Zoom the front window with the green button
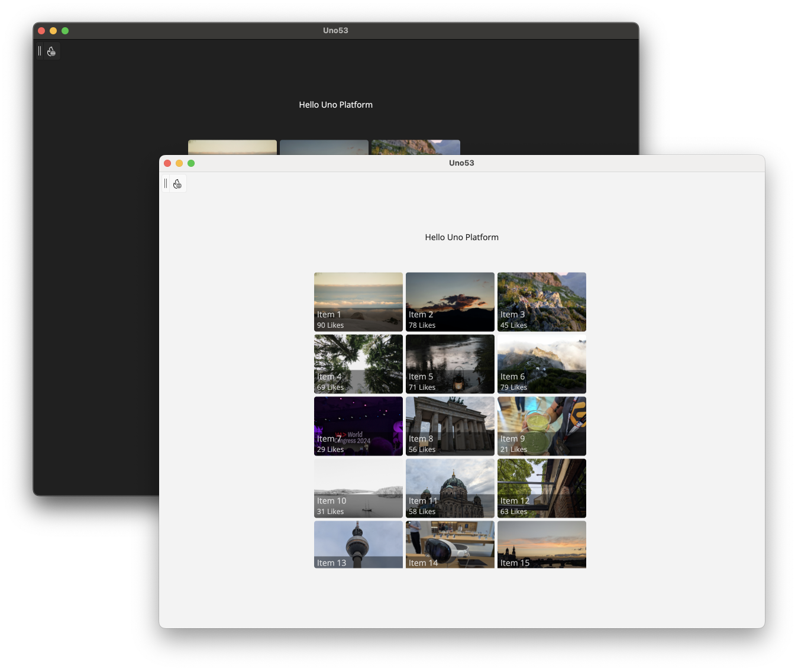The image size is (798, 672). 190,163
